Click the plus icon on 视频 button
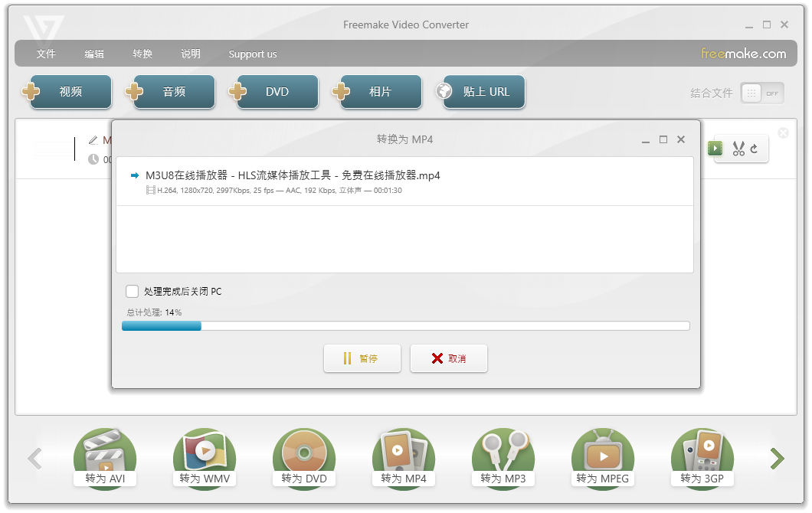This screenshot has width=812, height=513. [31, 91]
